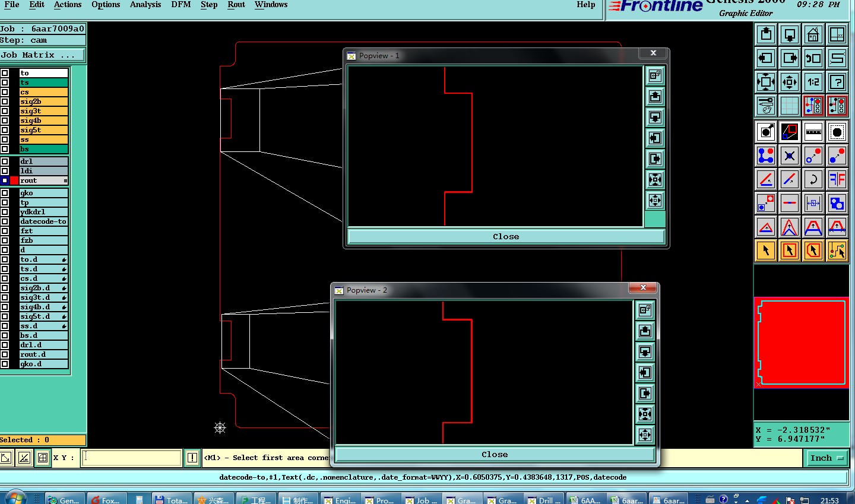The image size is (855, 504).
Task: Click the pan up view icon
Action: (766, 34)
